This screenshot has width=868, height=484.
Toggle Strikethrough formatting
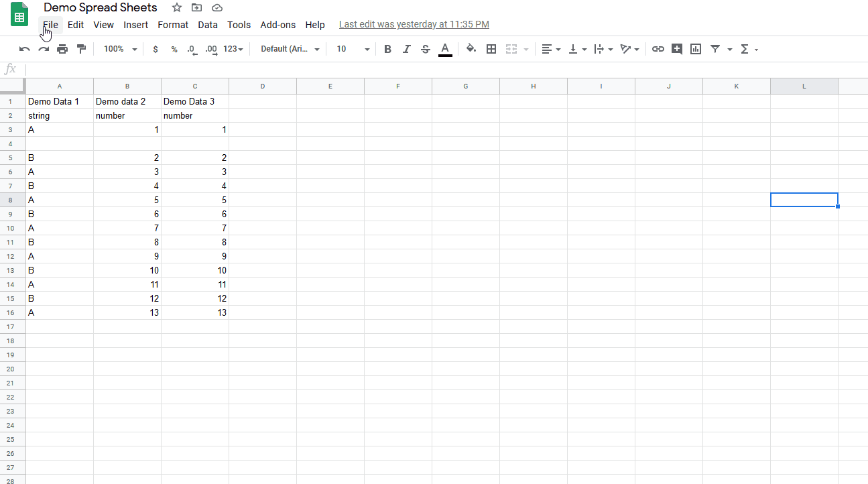coord(426,49)
